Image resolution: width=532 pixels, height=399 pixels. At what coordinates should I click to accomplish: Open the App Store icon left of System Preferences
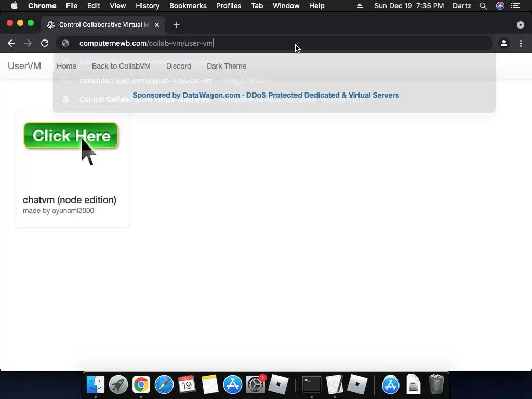(x=232, y=385)
